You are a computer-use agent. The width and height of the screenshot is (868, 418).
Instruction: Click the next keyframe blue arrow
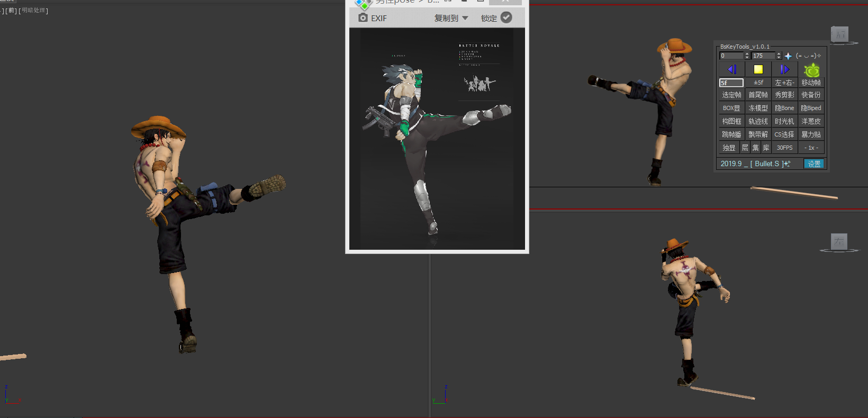coord(784,69)
